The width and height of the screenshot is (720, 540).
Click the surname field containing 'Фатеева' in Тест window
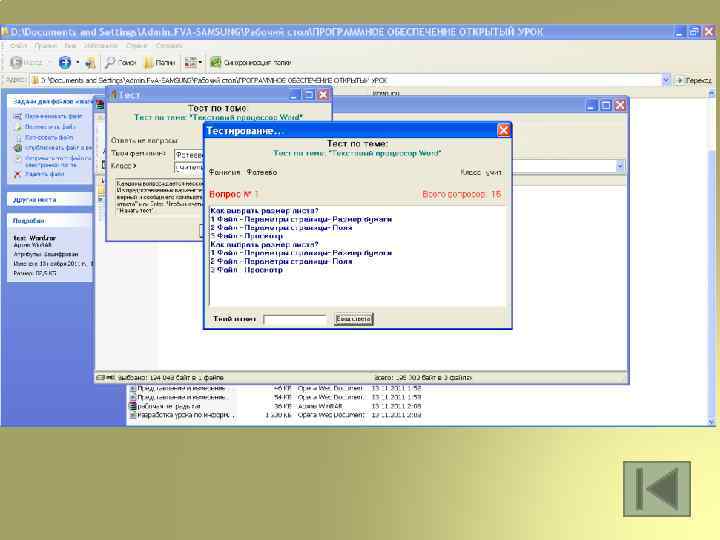189,155
